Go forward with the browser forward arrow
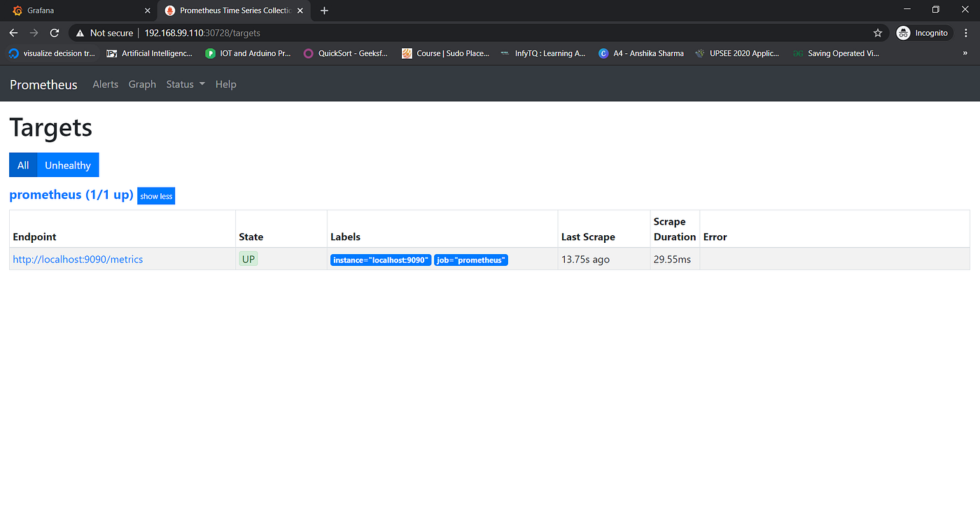The width and height of the screenshot is (980, 520). [x=34, y=33]
